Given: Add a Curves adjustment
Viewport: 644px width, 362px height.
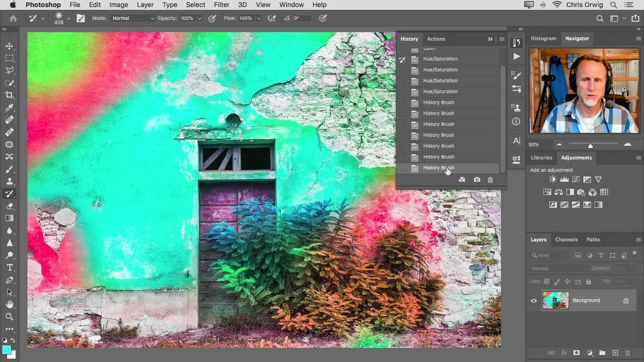Looking at the screenshot, I should (x=576, y=179).
